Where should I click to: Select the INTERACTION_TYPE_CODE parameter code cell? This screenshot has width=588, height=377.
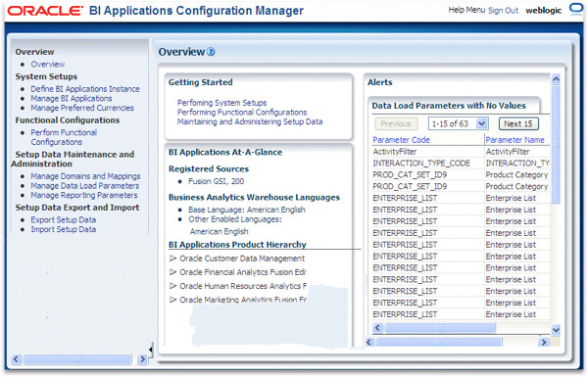pos(428,163)
